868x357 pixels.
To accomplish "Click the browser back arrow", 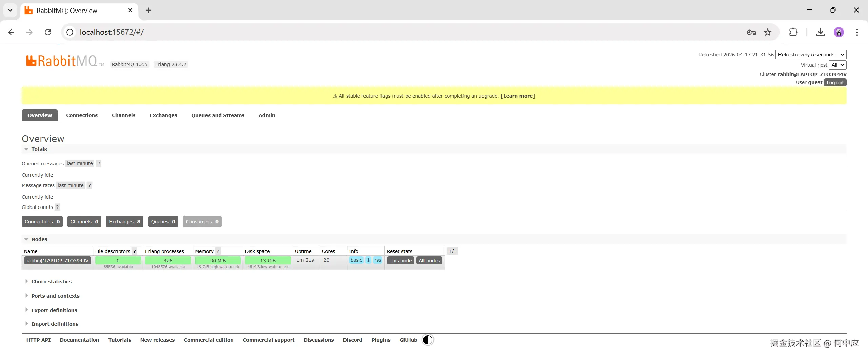I will pos(11,32).
